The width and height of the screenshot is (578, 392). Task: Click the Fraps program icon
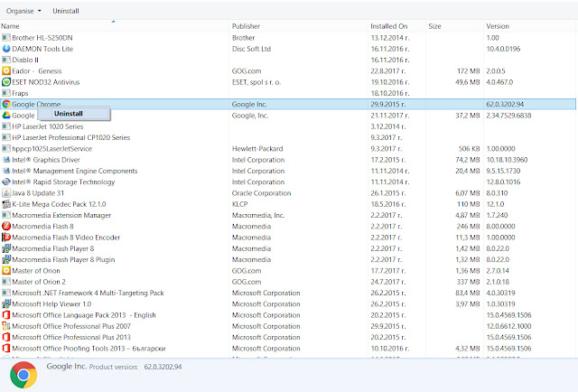[6, 93]
